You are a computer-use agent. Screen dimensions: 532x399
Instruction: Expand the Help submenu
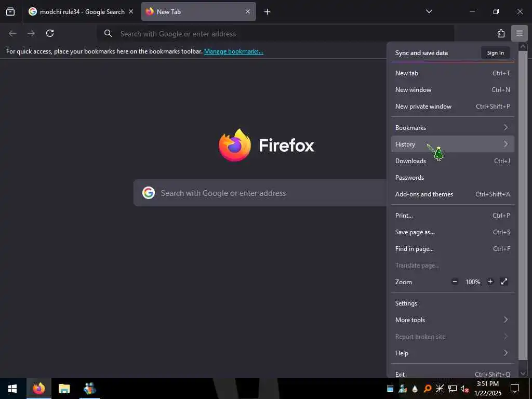click(x=453, y=353)
